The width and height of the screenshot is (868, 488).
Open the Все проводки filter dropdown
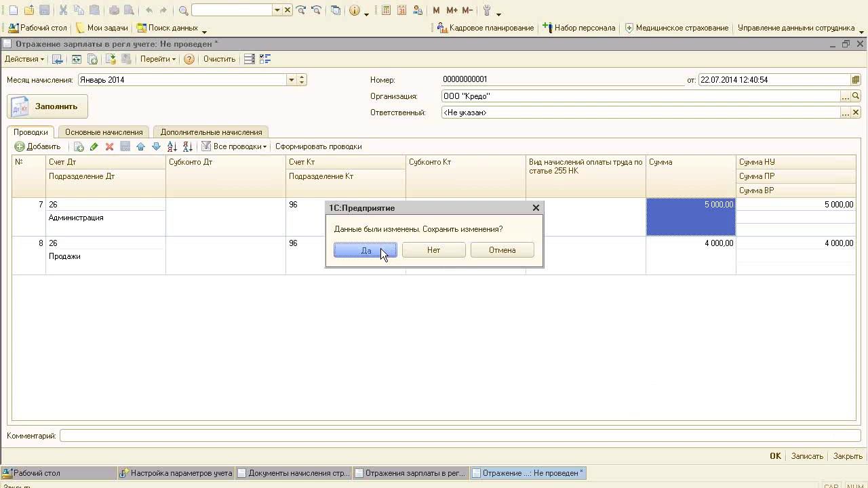[235, 146]
